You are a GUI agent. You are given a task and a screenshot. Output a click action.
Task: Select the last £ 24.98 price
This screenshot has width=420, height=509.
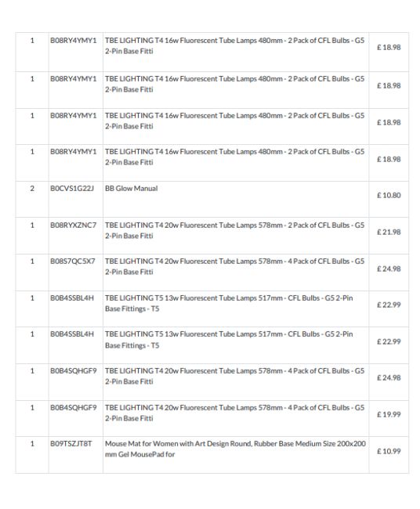[389, 377]
